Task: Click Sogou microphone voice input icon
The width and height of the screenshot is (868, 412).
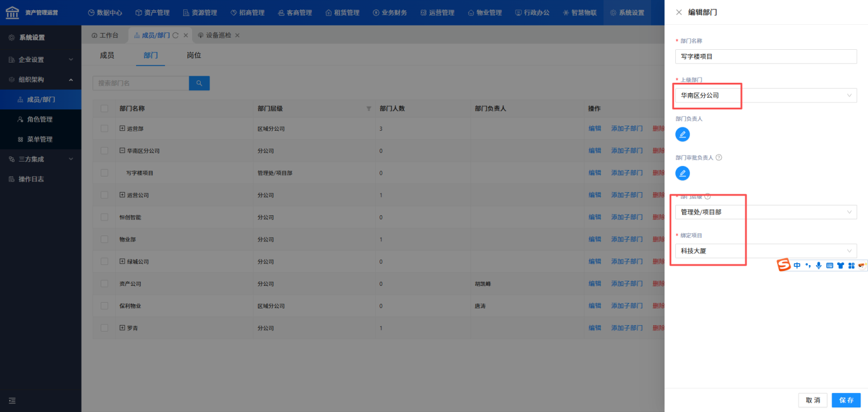Action: pyautogui.click(x=819, y=266)
